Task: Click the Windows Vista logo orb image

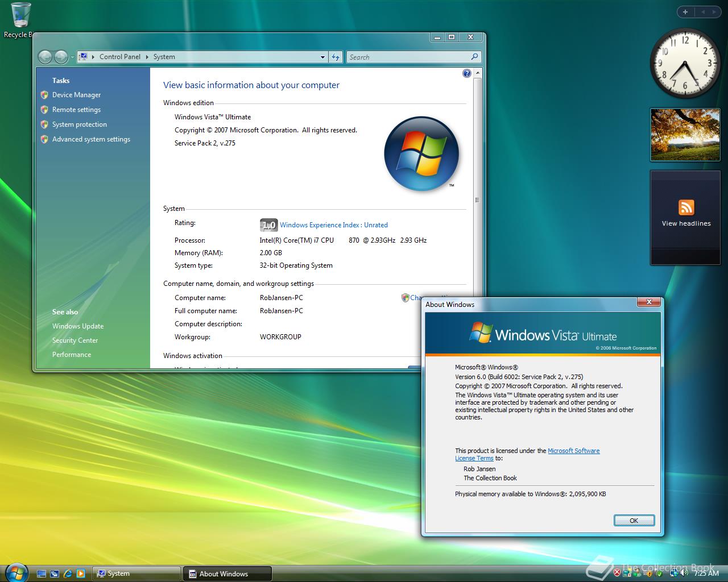Action: coord(421,153)
